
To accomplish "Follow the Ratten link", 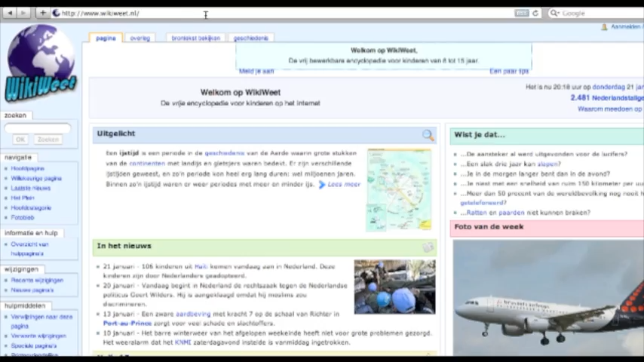I will point(477,213).
